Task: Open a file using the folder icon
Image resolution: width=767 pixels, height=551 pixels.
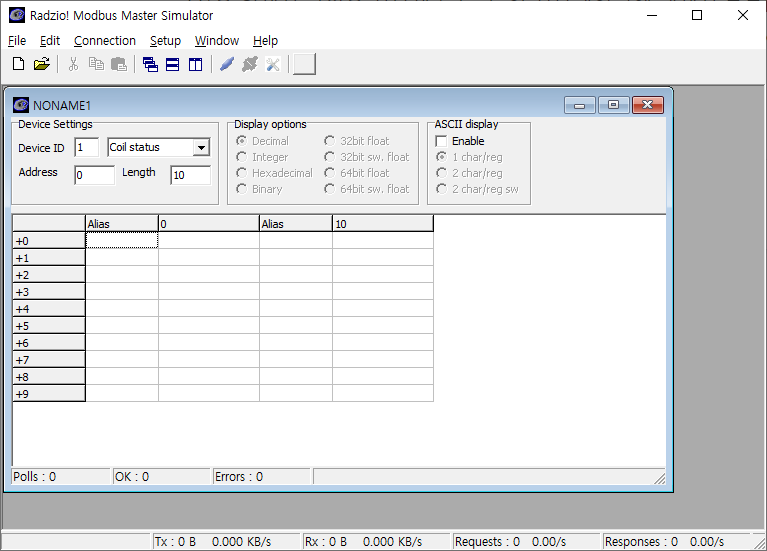Action: point(42,64)
